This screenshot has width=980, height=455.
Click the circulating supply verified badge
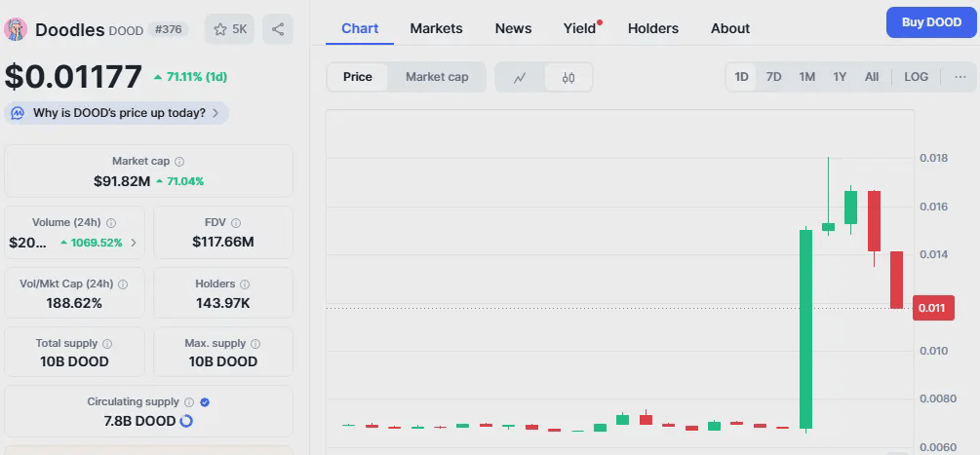pos(205,402)
